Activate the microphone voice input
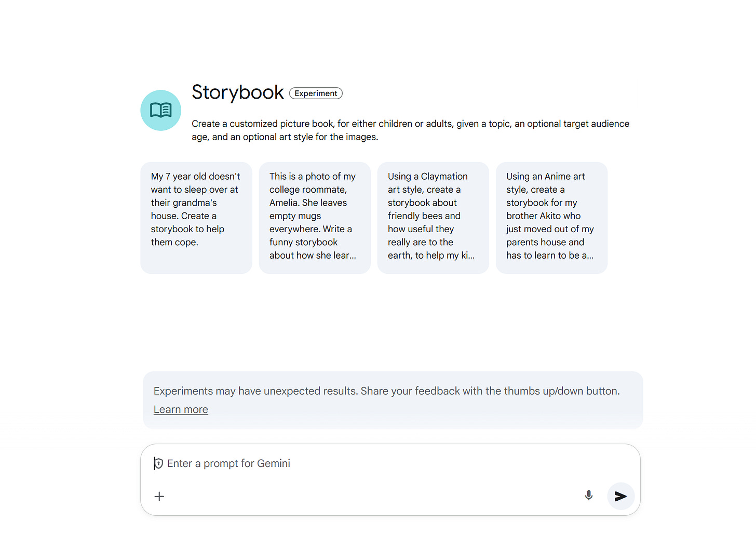 588,496
